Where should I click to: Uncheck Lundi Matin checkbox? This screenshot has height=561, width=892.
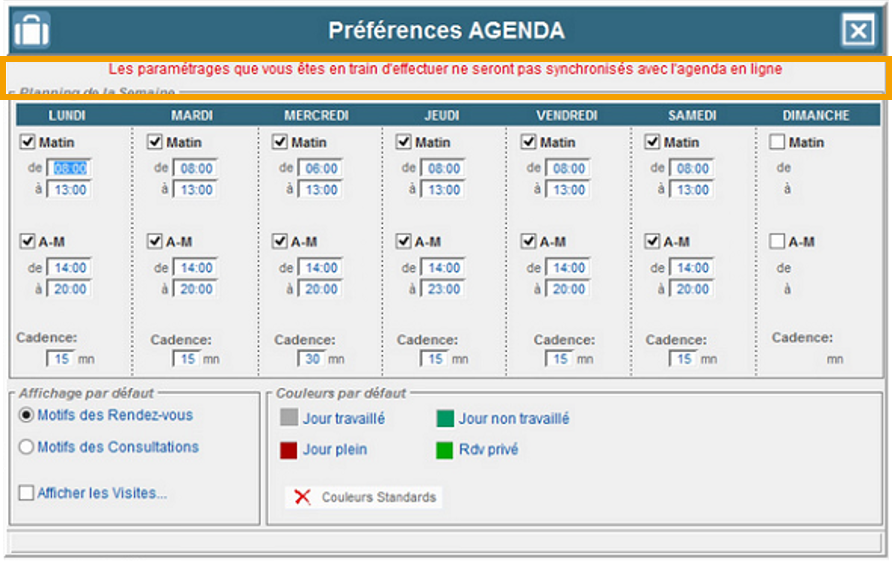(x=28, y=142)
